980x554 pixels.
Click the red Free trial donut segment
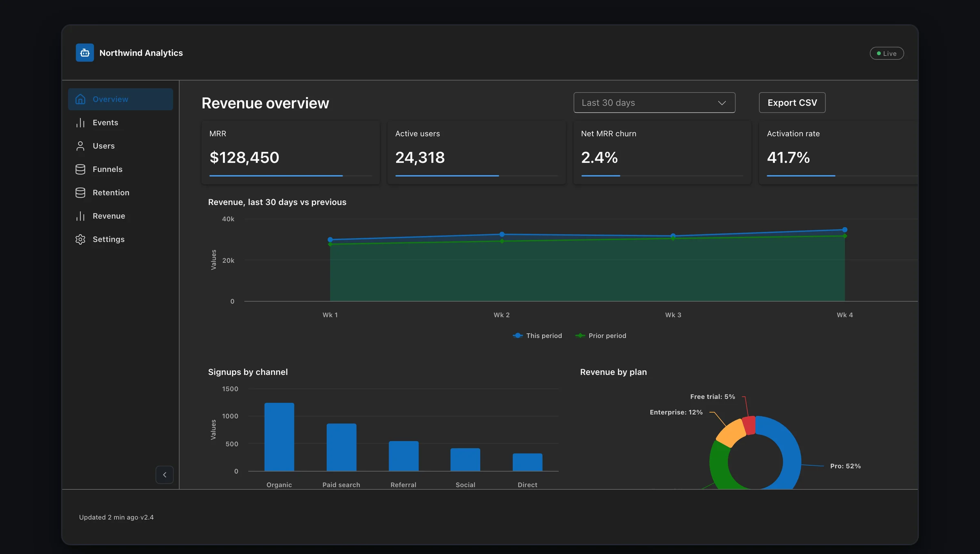[749, 425]
